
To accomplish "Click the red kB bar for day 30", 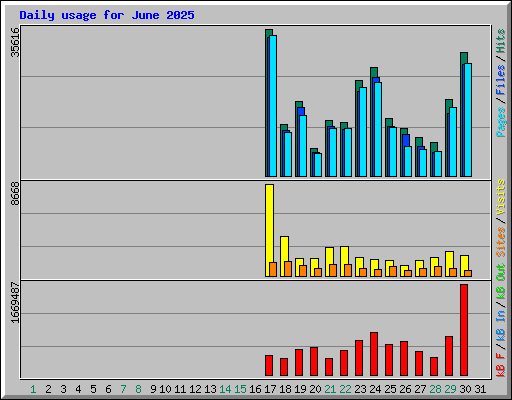I will (x=464, y=330).
